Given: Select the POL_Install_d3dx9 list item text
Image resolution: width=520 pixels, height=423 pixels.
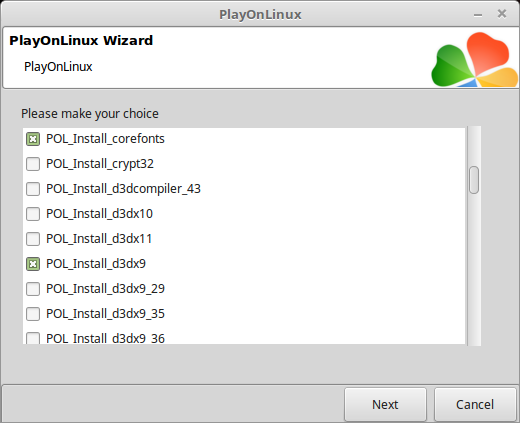Looking at the screenshot, I should click(x=96, y=264).
